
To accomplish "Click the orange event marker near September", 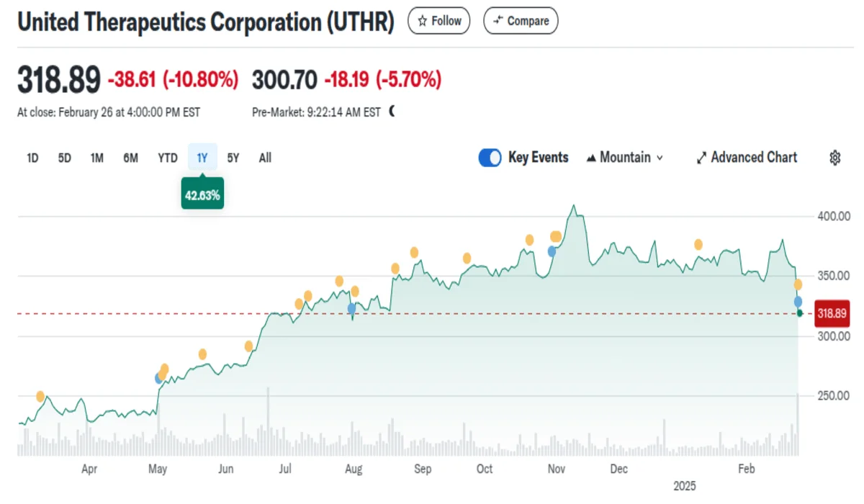I will (x=414, y=252).
